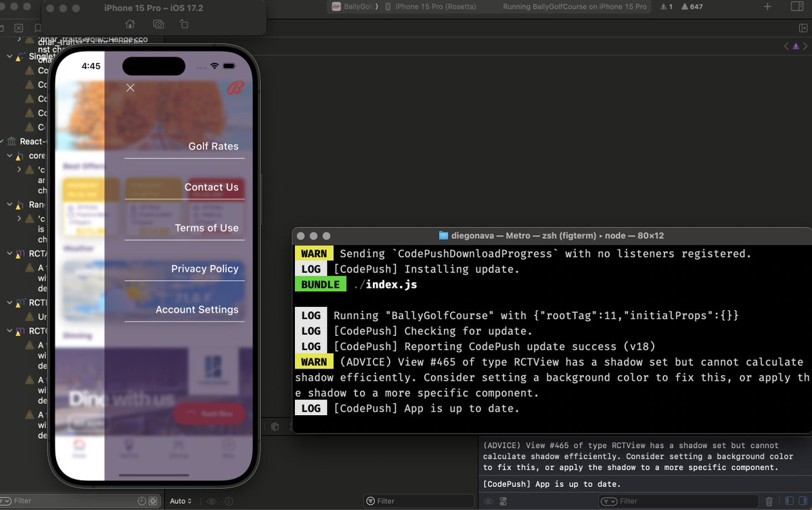
Task: Click the React library building icon
Action: 12,142
